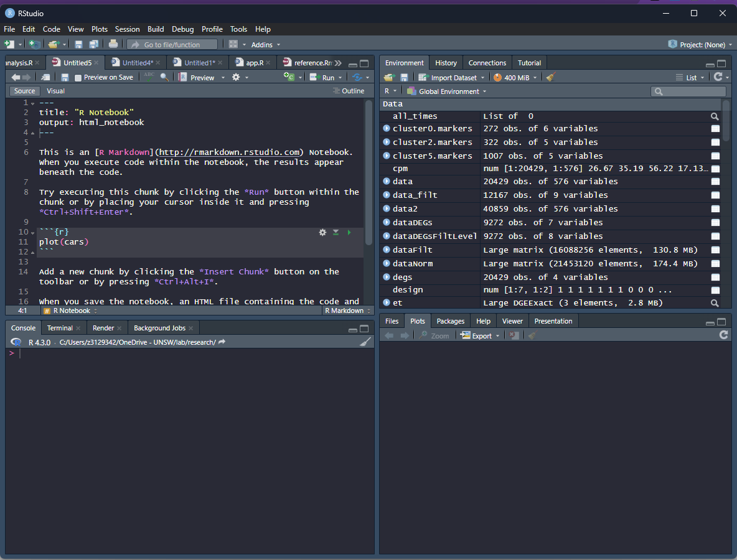
Task: Click the magnifier icon for cluster5.markers
Action: (x=715, y=156)
